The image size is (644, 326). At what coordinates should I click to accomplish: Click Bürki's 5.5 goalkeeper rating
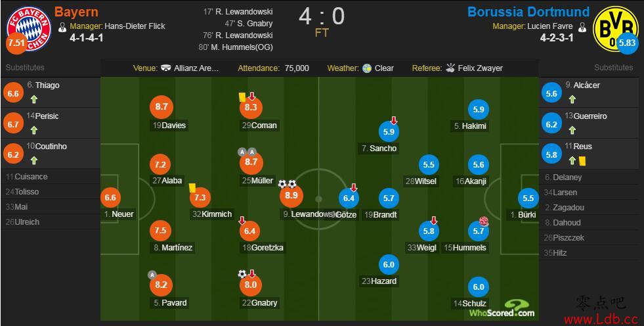coord(528,198)
